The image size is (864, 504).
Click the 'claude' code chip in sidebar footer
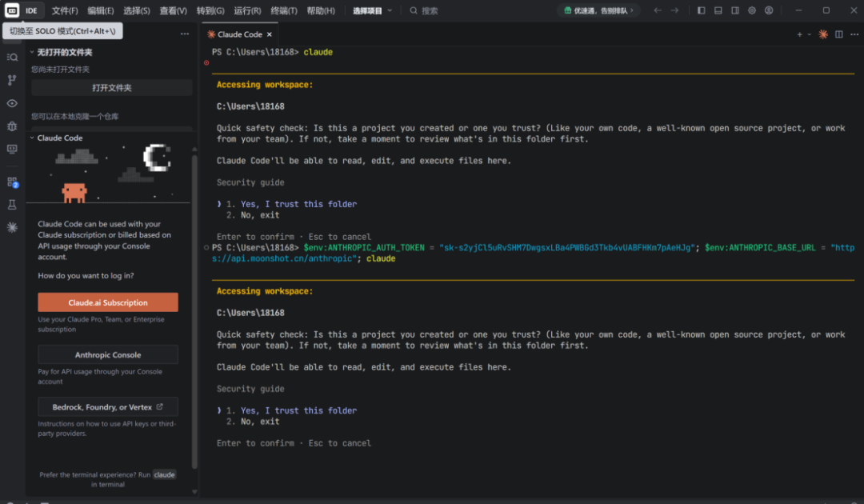[164, 474]
